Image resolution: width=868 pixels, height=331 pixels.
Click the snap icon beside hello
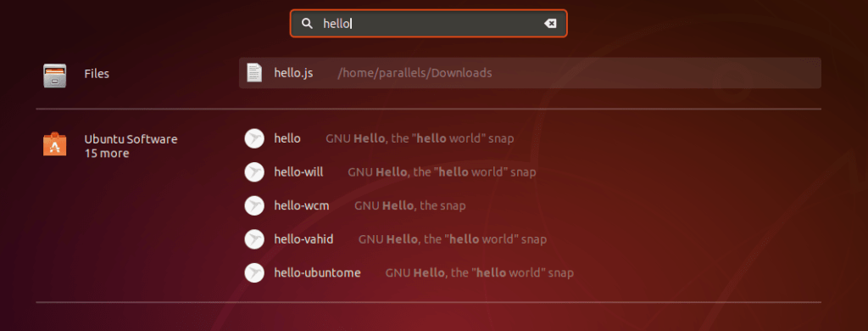tap(254, 138)
